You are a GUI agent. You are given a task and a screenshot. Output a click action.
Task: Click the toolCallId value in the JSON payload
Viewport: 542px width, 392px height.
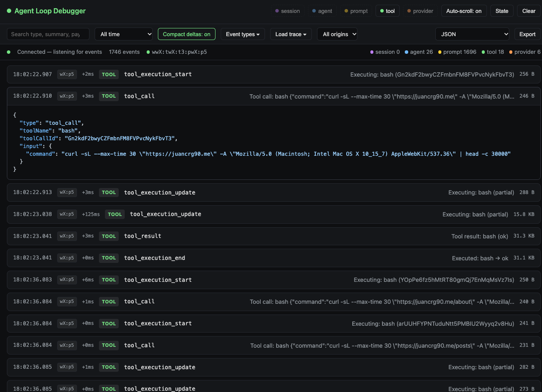(x=121, y=139)
